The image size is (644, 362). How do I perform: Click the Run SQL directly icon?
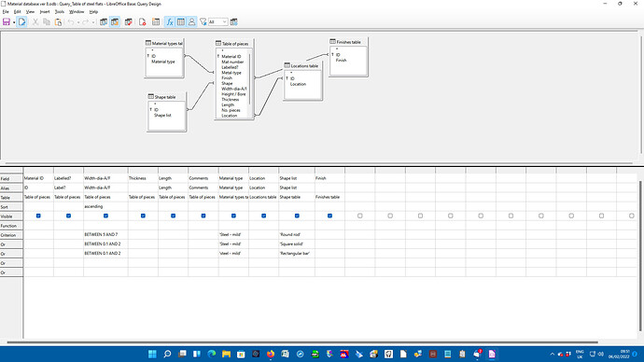(x=128, y=21)
